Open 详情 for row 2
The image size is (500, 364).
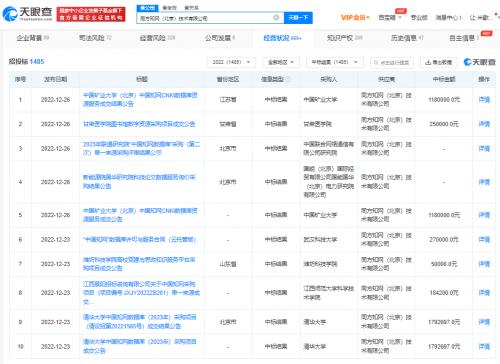pyautogui.click(x=484, y=124)
